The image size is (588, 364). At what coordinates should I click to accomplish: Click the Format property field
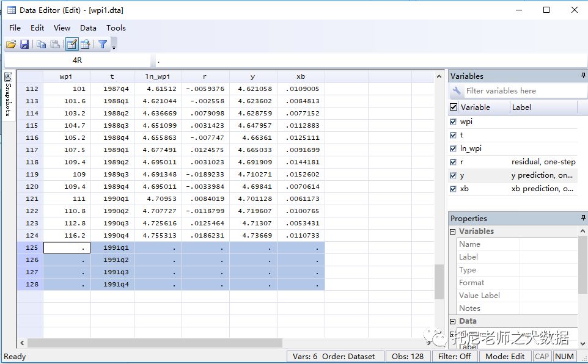(548, 283)
